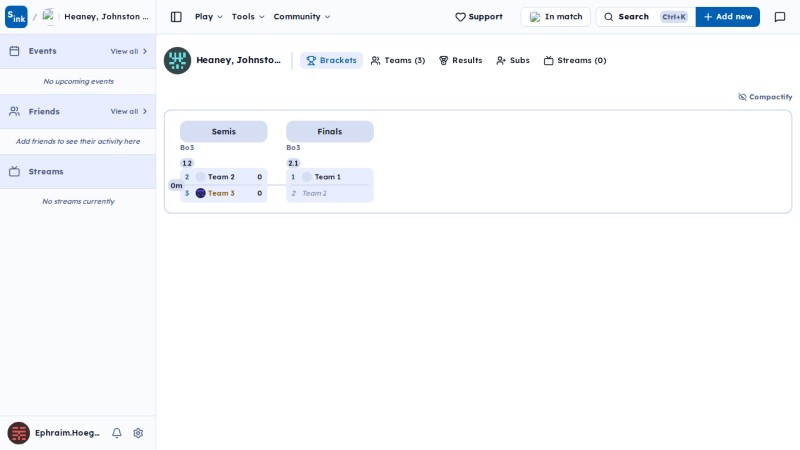View all Friends
Viewport: 800px width, 450px height.
[129, 111]
